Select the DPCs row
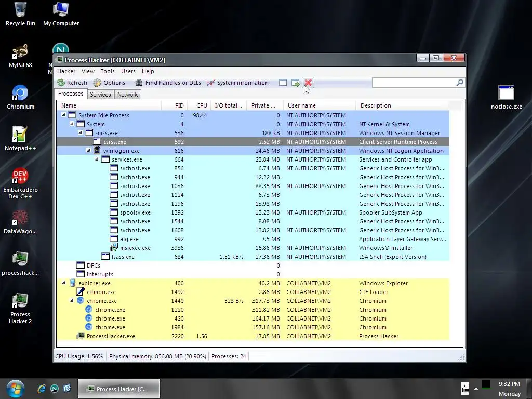 click(253, 265)
